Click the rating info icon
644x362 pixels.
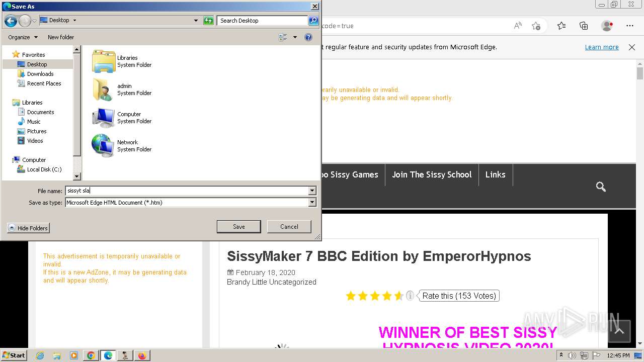click(x=410, y=296)
